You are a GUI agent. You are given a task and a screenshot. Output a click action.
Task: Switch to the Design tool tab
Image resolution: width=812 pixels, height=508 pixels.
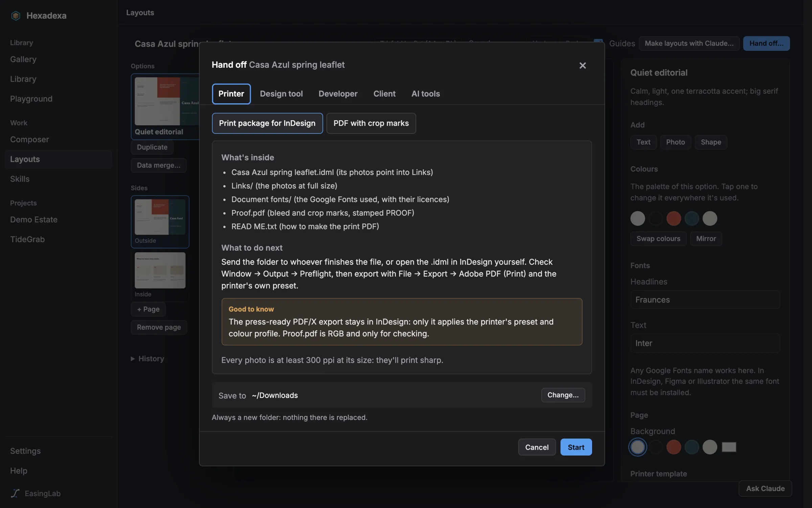[281, 94]
